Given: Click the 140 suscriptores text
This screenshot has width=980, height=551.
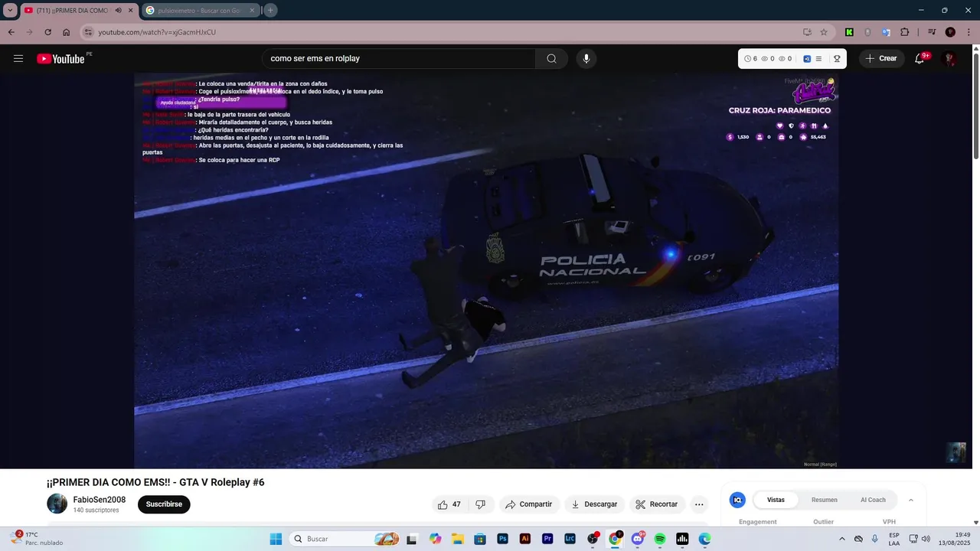Looking at the screenshot, I should pyautogui.click(x=96, y=510).
